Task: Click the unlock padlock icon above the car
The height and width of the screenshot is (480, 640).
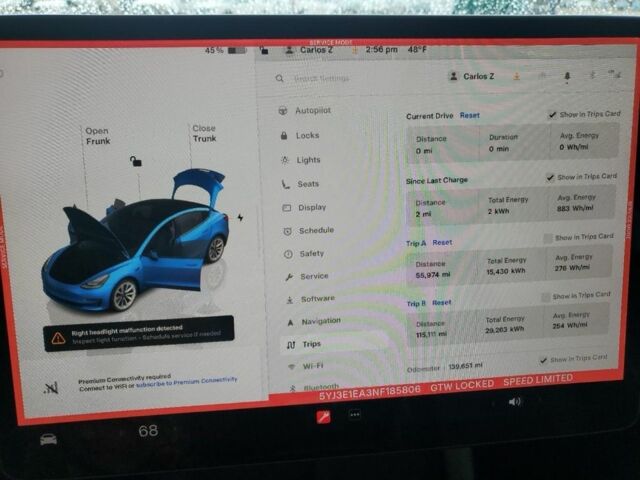Action: coord(136,161)
